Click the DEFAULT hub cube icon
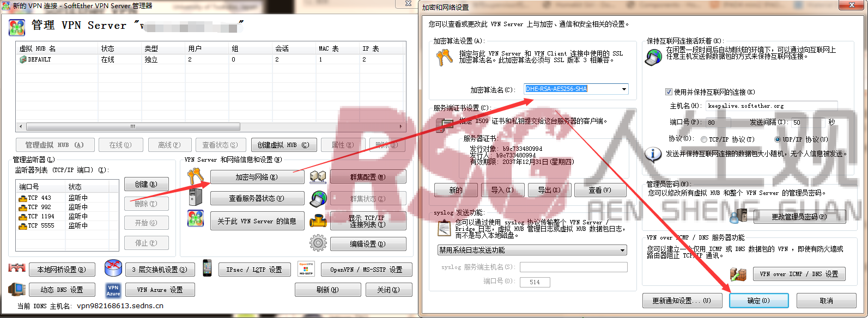Screen dimensions: 868x318 click(23, 59)
